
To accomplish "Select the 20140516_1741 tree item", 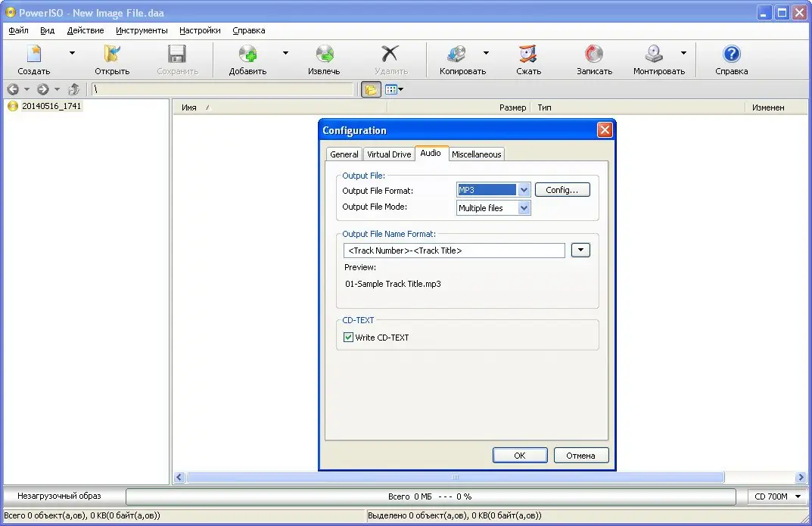I will point(51,106).
